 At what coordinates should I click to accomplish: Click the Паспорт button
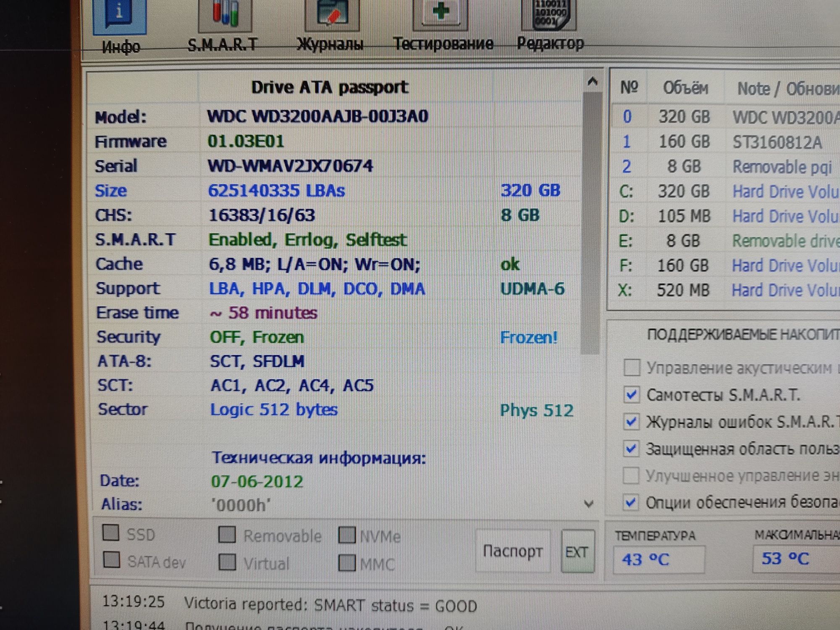point(512,551)
